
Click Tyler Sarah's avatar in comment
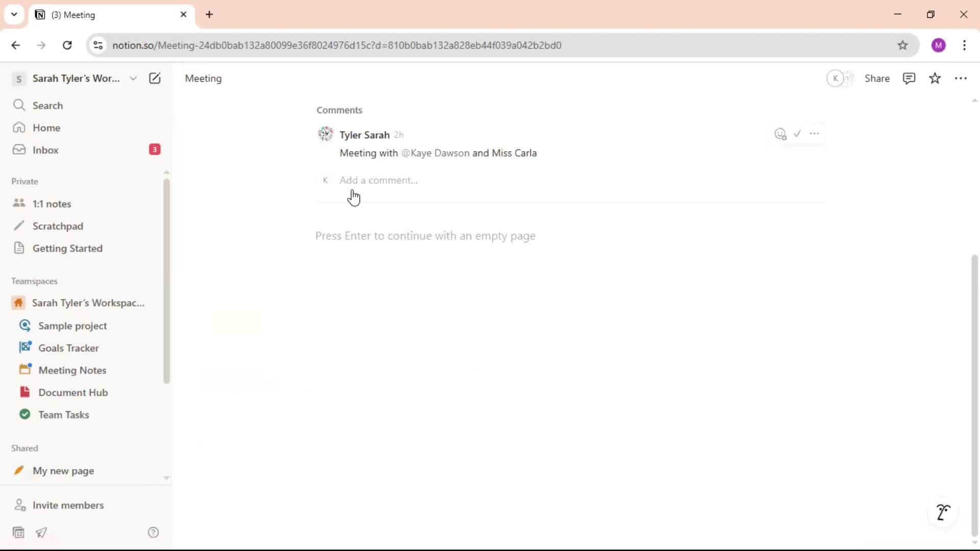click(325, 134)
